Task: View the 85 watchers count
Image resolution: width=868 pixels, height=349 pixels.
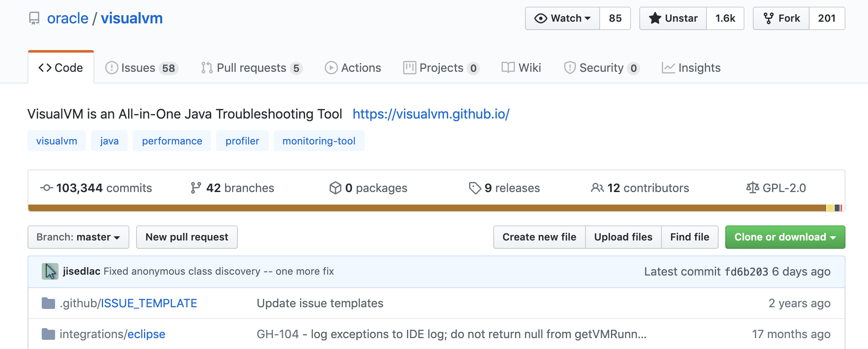Action: (x=615, y=18)
